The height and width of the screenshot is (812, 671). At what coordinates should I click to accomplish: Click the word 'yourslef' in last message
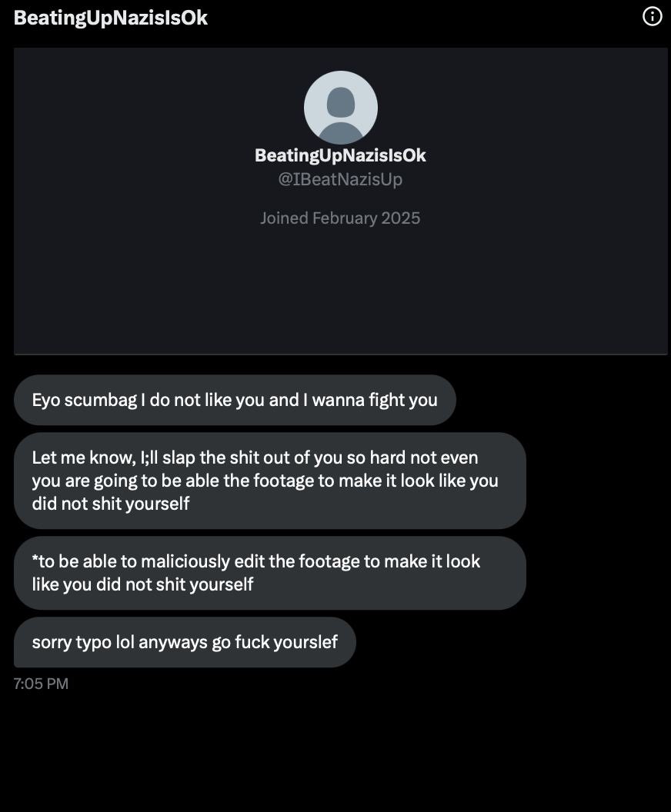pos(305,642)
